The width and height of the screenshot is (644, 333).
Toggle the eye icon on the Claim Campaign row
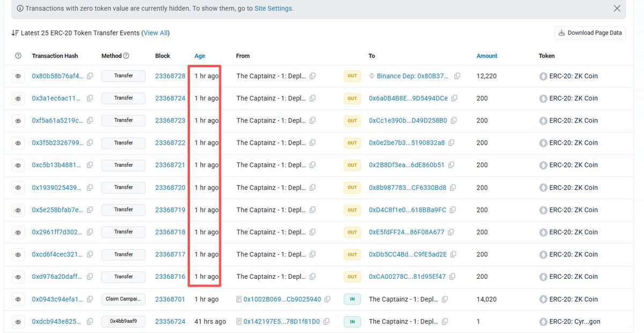click(x=18, y=299)
